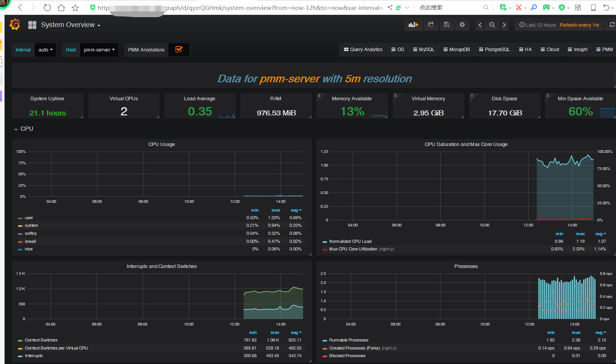Open the Host pmm-server dropdown
616x364 pixels.
(x=99, y=50)
